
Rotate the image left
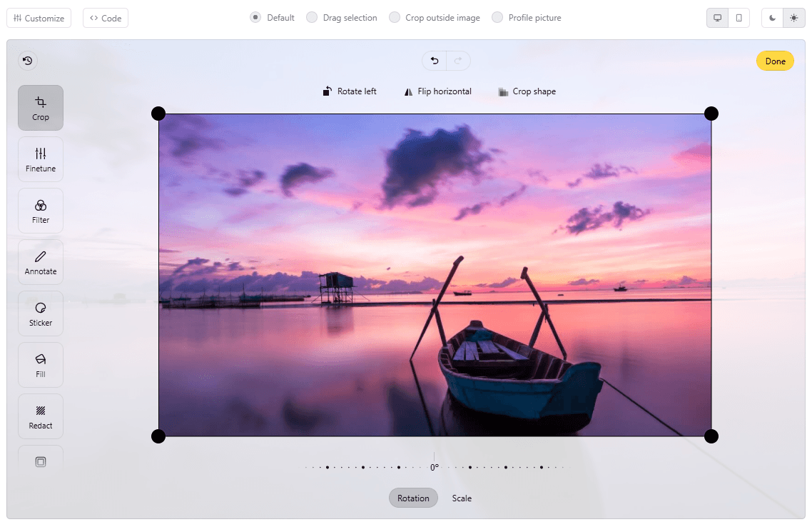349,91
